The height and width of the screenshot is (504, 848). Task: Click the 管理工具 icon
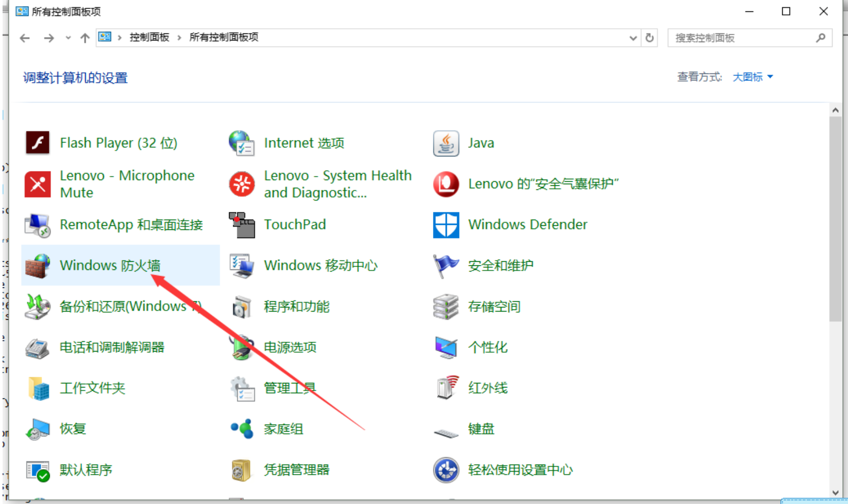(x=241, y=388)
